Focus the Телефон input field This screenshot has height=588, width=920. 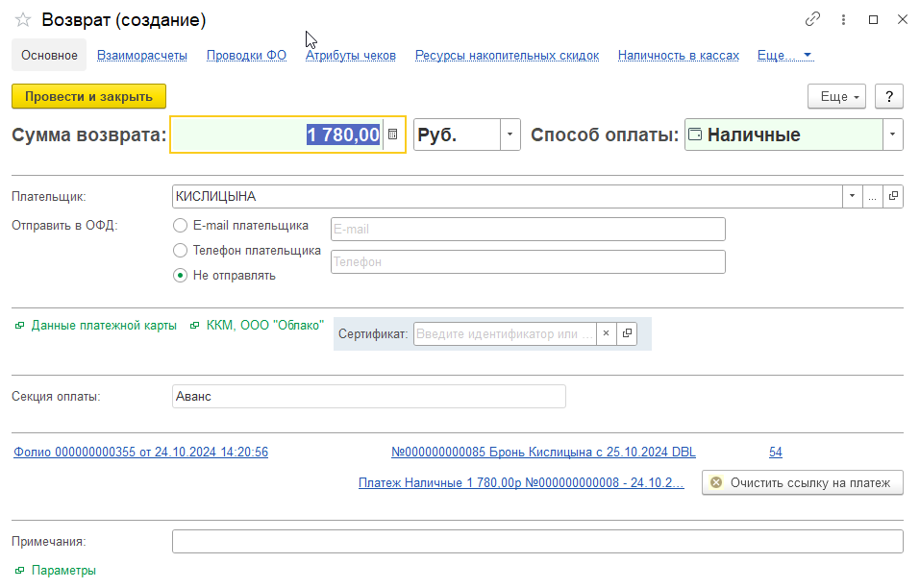(x=528, y=261)
